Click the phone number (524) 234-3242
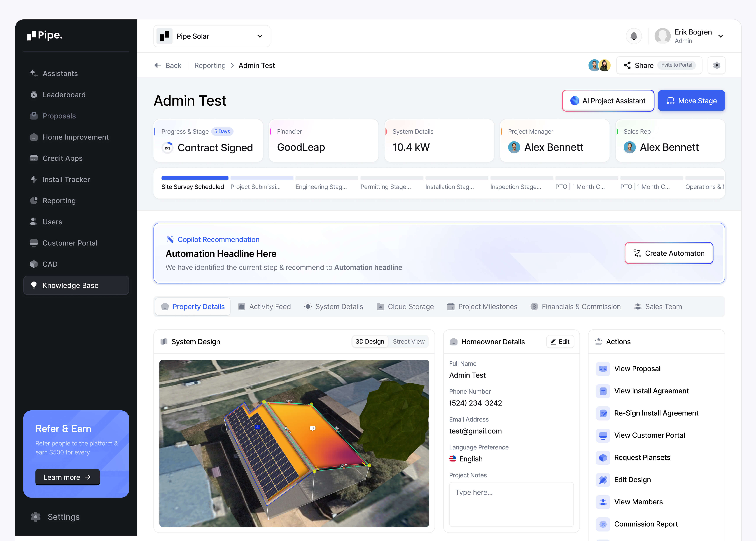The width and height of the screenshot is (756, 541). [475, 403]
